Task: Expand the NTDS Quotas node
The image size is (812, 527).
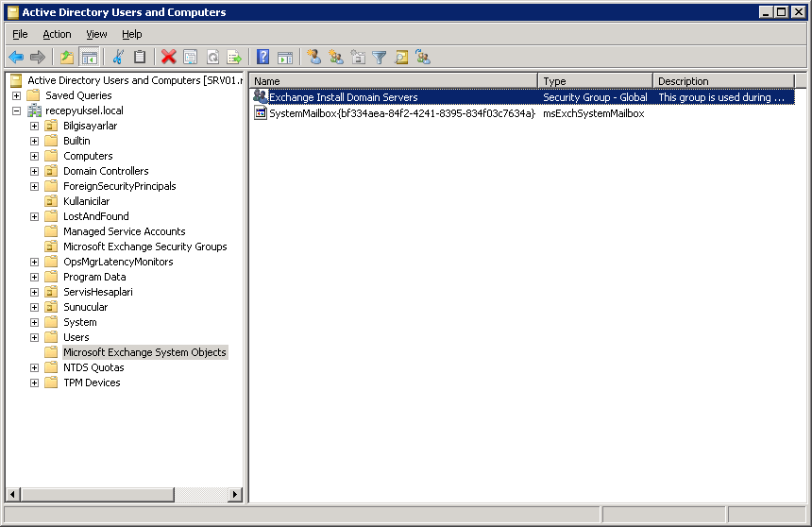Action: (34, 368)
